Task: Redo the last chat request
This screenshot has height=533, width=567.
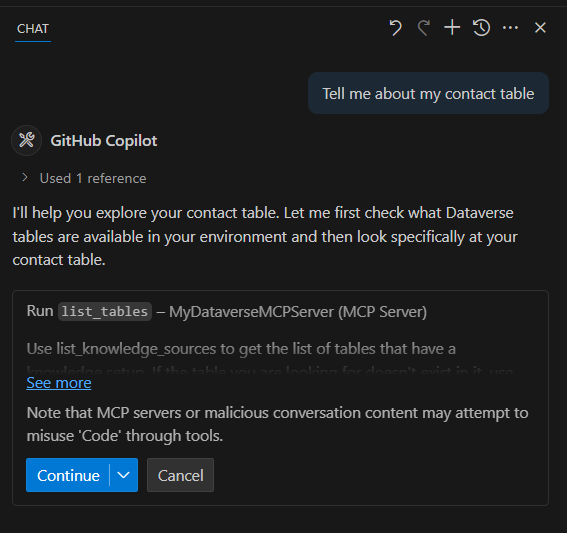Action: click(x=424, y=28)
